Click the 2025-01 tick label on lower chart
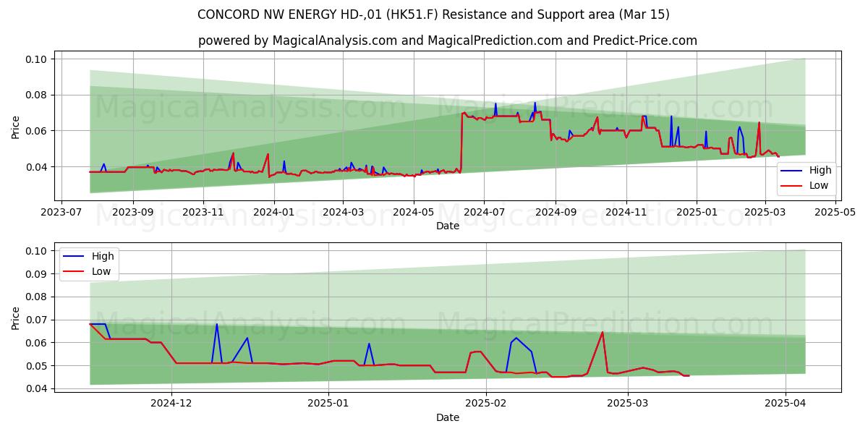The width and height of the screenshot is (868, 434). coord(328,404)
